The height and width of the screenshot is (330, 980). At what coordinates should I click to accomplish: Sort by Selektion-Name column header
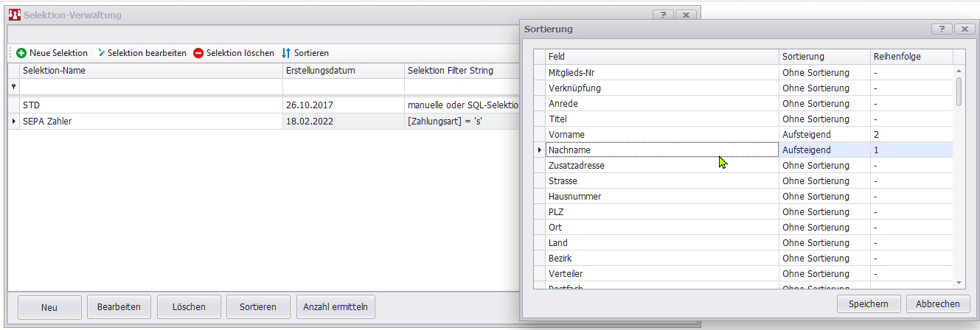pos(151,71)
